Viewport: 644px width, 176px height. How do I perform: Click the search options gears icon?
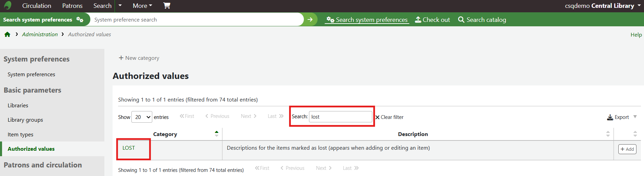(x=80, y=19)
